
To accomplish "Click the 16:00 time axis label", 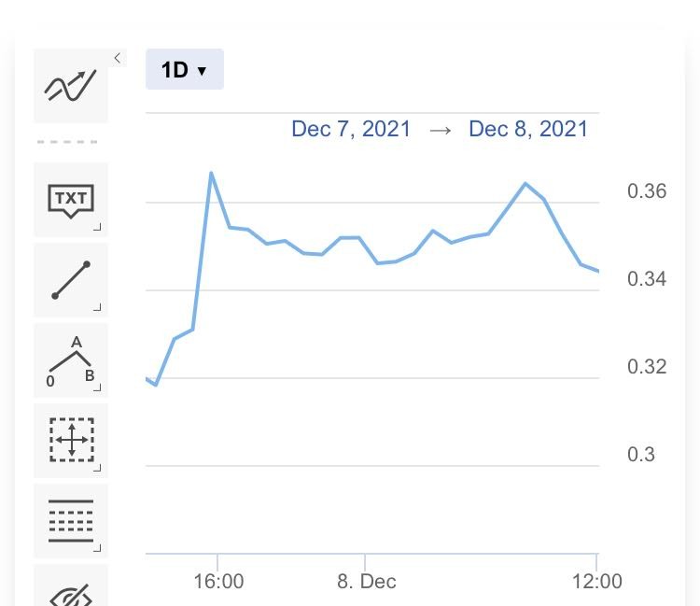I will [218, 582].
